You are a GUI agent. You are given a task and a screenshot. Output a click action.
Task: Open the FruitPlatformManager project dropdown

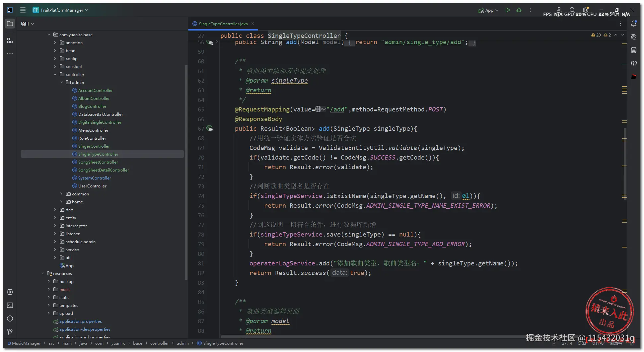tap(60, 10)
